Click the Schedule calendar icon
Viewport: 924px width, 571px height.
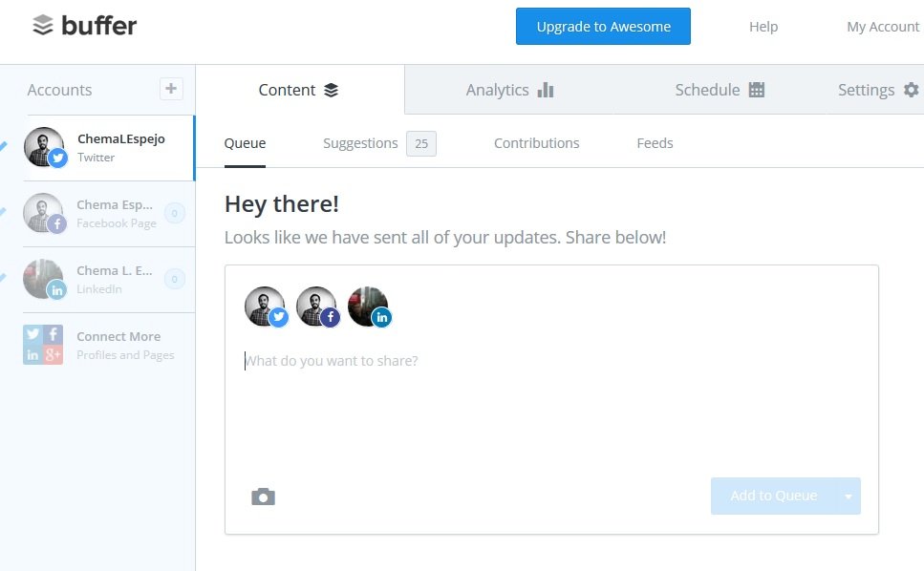tap(757, 90)
